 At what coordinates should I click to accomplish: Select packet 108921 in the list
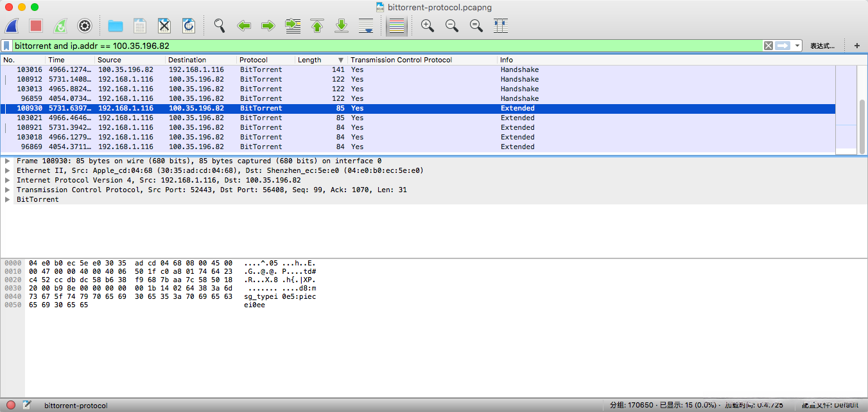[418, 127]
